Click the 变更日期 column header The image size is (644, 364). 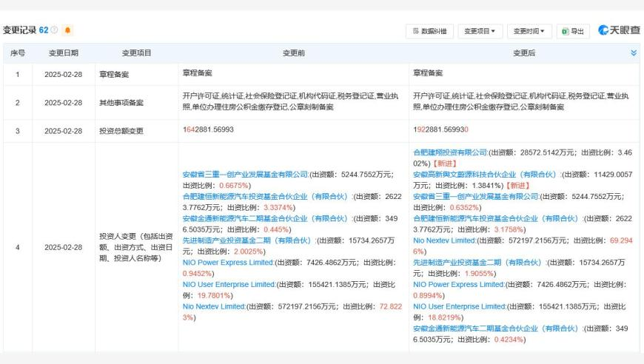click(63, 53)
